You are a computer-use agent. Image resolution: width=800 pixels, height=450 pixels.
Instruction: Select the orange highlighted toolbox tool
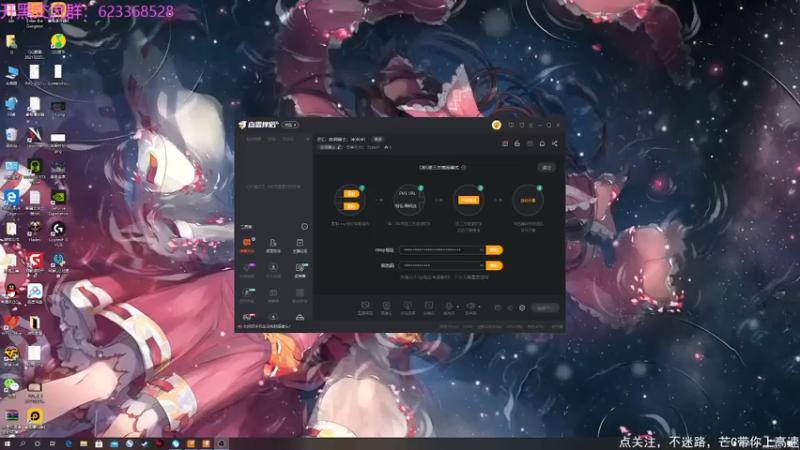[247, 245]
